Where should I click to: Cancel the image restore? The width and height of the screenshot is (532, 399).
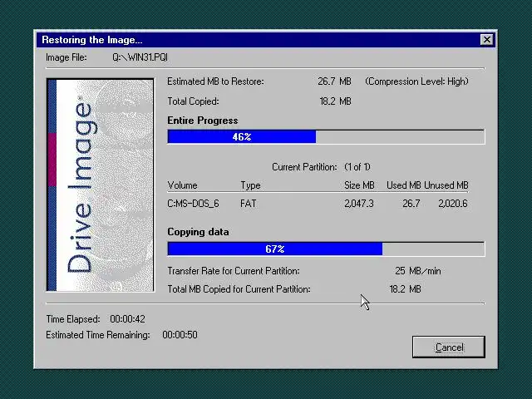click(449, 347)
